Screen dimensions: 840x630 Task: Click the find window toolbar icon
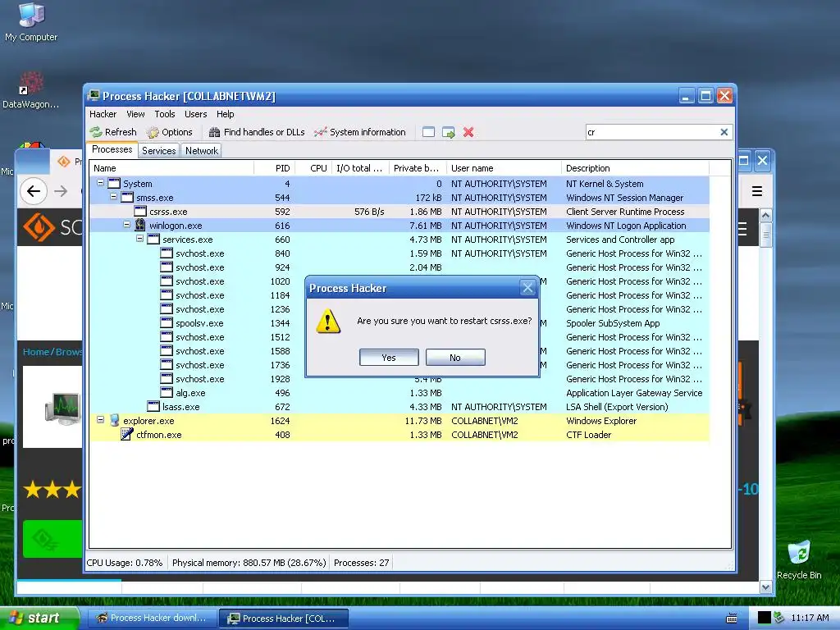pyautogui.click(x=428, y=132)
